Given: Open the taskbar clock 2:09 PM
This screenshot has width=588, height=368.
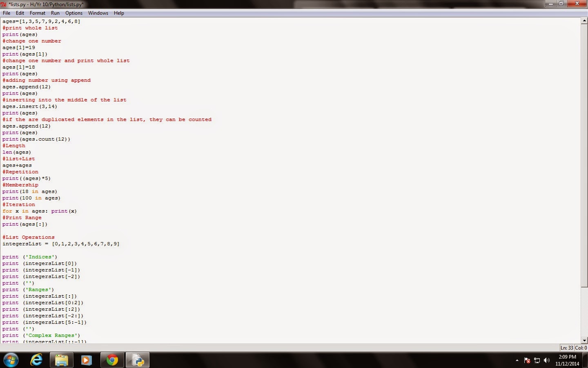Looking at the screenshot, I should pos(567,360).
